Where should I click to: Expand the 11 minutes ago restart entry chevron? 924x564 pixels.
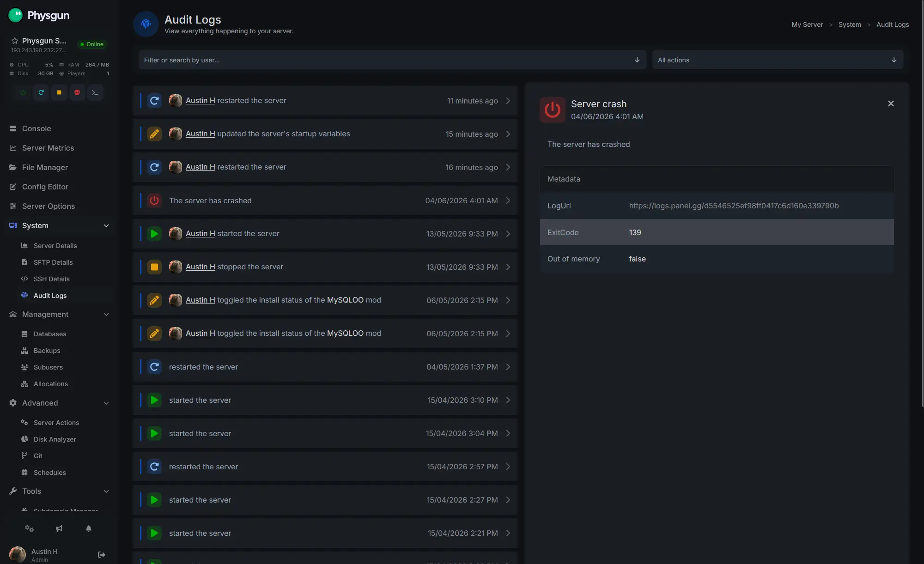(x=508, y=101)
